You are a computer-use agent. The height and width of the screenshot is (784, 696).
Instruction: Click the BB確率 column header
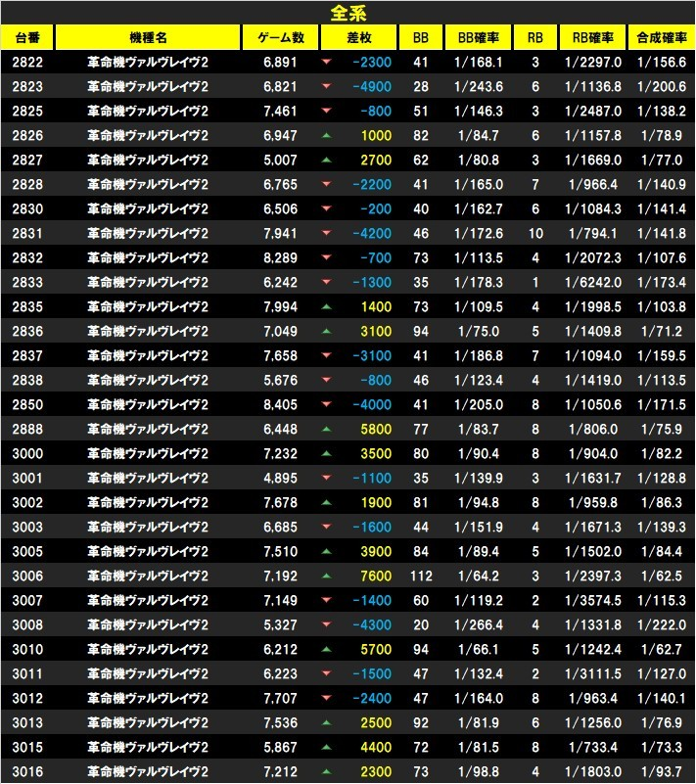click(478, 37)
